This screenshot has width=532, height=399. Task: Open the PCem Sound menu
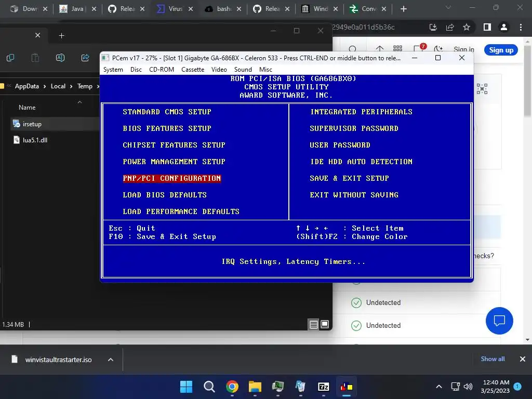[x=243, y=70]
